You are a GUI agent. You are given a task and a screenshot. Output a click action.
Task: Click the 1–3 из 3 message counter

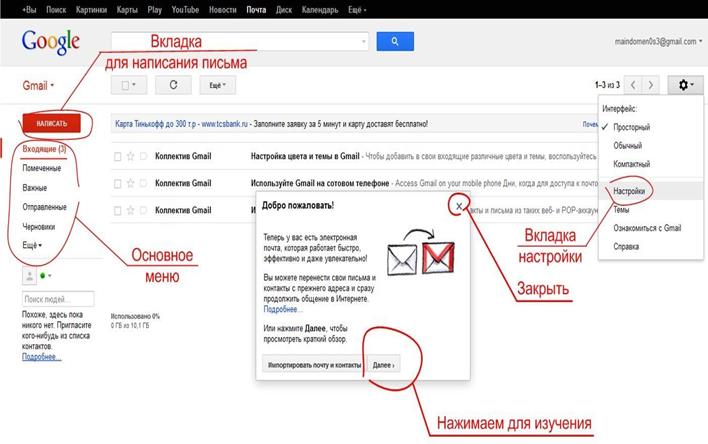pyautogui.click(x=607, y=85)
